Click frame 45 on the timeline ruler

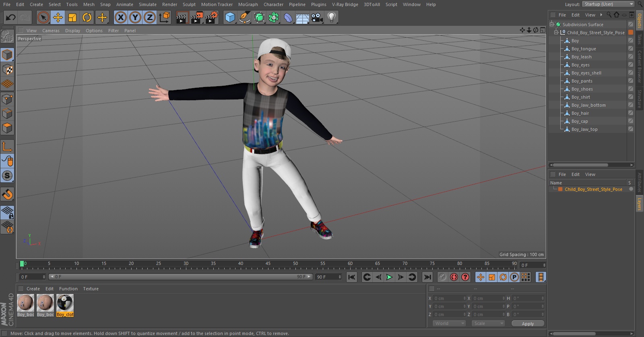coord(268,264)
